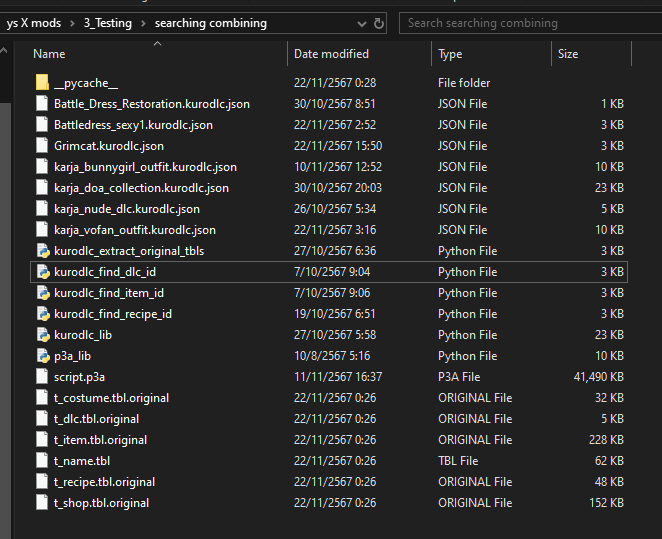Expand the chevron after 3_Testing breadcrumb
Screen dimensions: 662x539
(143, 23)
